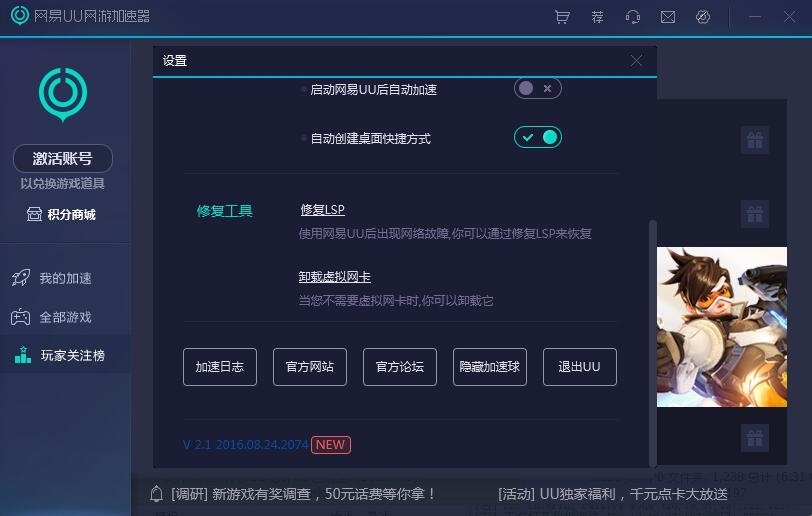Open 全部游戏 in sidebar
Screen dimensions: 812x516
point(65,317)
